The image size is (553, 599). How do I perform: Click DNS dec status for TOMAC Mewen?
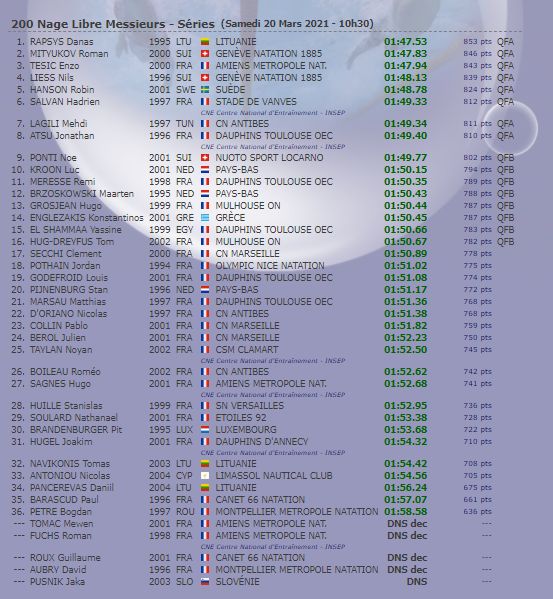pos(407,524)
